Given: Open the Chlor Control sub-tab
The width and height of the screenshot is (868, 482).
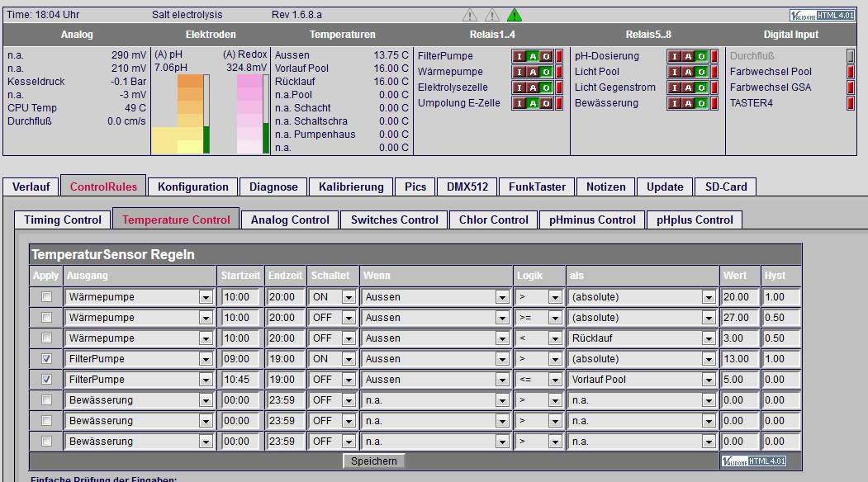Looking at the screenshot, I should click(493, 220).
